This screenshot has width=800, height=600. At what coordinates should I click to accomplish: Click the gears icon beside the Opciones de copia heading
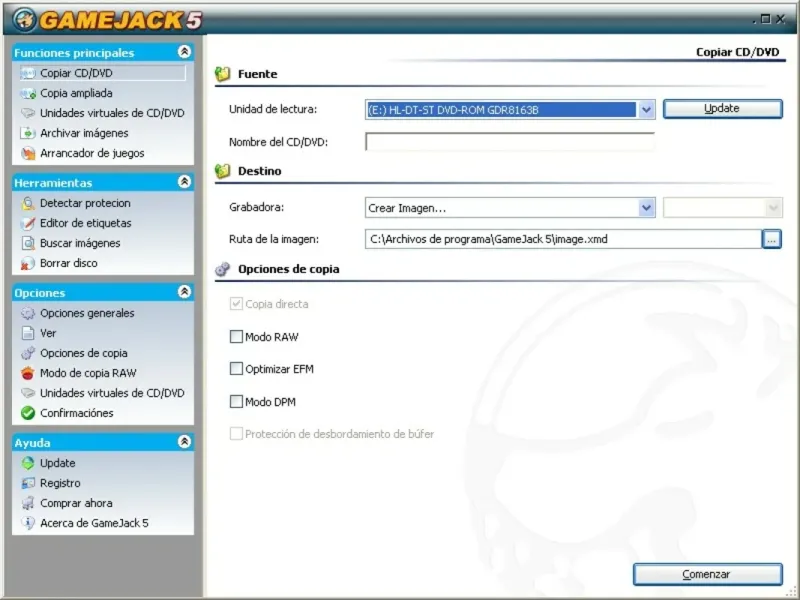point(222,269)
